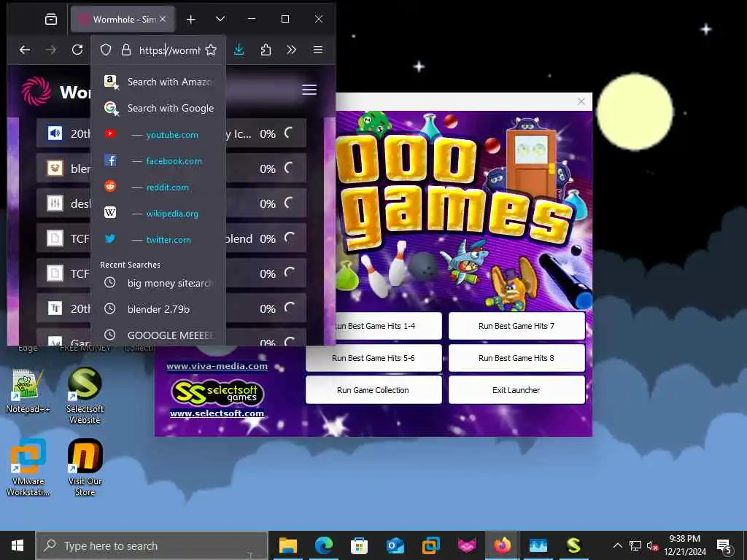
Task: Click the taskbar search box
Action: pos(152,545)
